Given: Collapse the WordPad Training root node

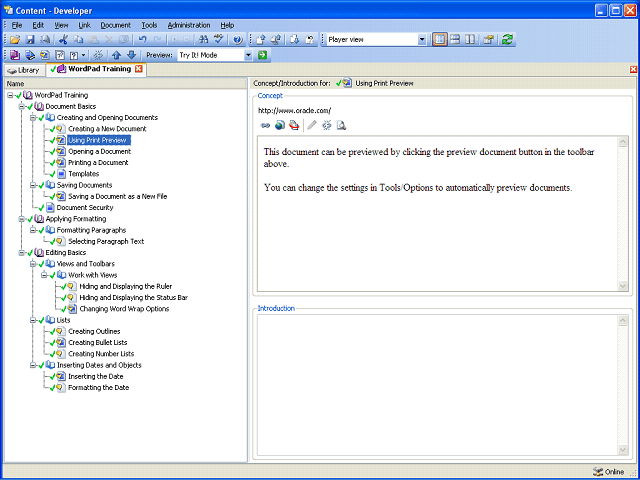Looking at the screenshot, I should click(x=10, y=95).
